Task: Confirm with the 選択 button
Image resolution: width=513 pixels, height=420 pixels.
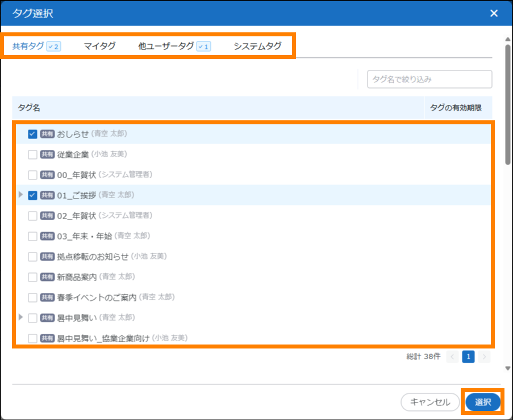Action: (x=483, y=402)
